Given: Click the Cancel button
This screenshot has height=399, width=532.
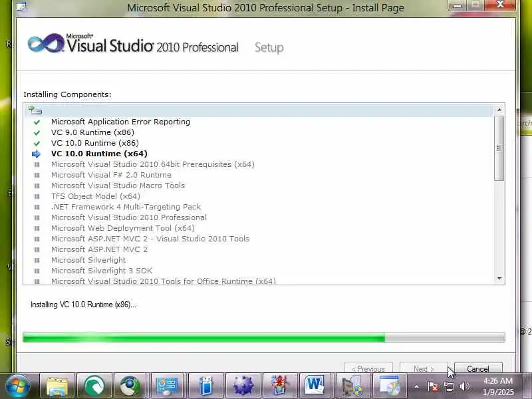Looking at the screenshot, I should click(478, 368).
